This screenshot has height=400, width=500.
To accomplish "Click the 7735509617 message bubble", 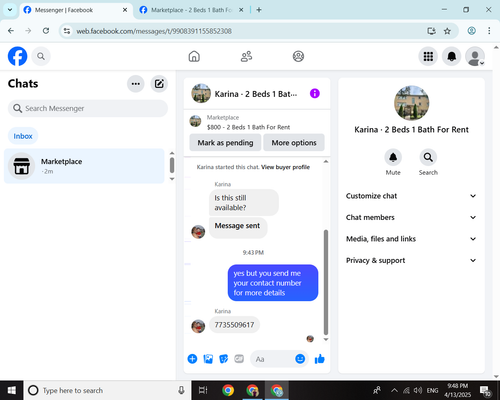I will 234,325.
